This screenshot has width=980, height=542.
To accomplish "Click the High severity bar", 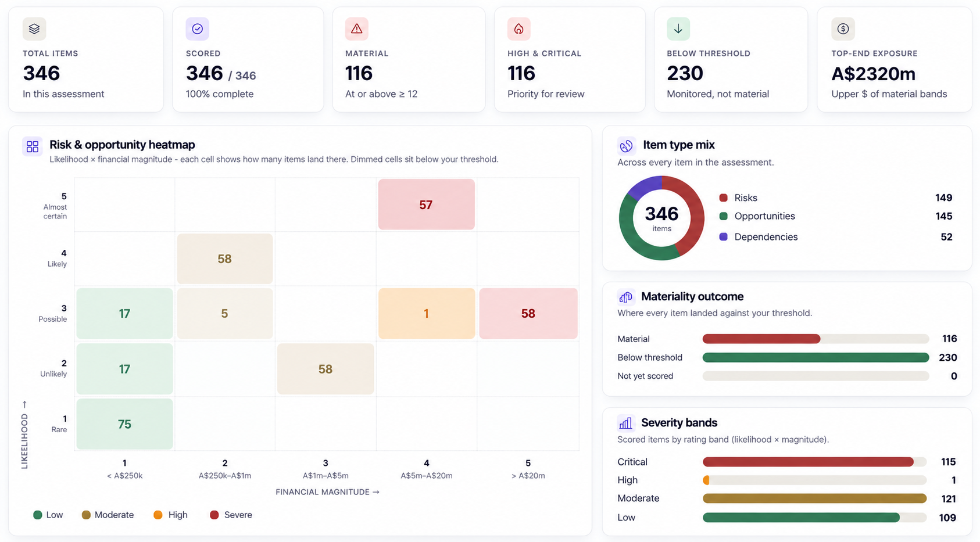I will 706,480.
